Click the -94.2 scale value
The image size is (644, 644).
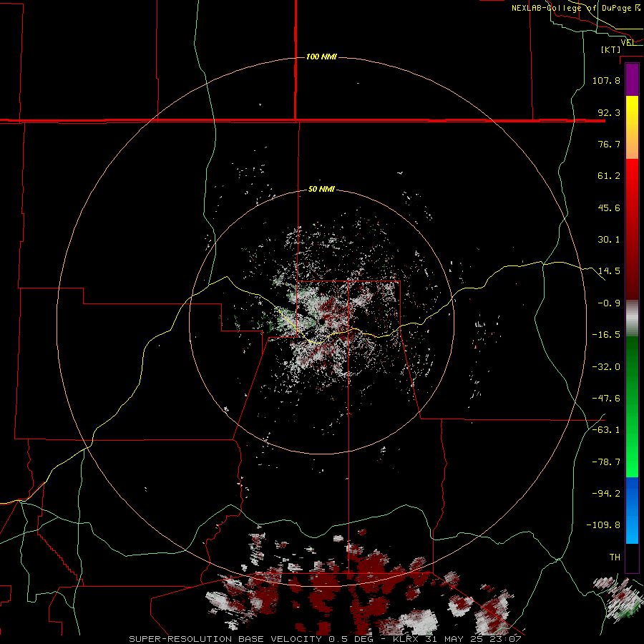(x=606, y=493)
